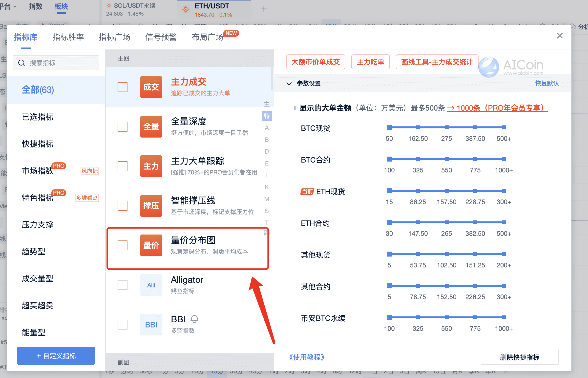The image size is (588, 378).
Task: Click the 主力 icon for 主力大单跟踪
Action: click(x=151, y=166)
